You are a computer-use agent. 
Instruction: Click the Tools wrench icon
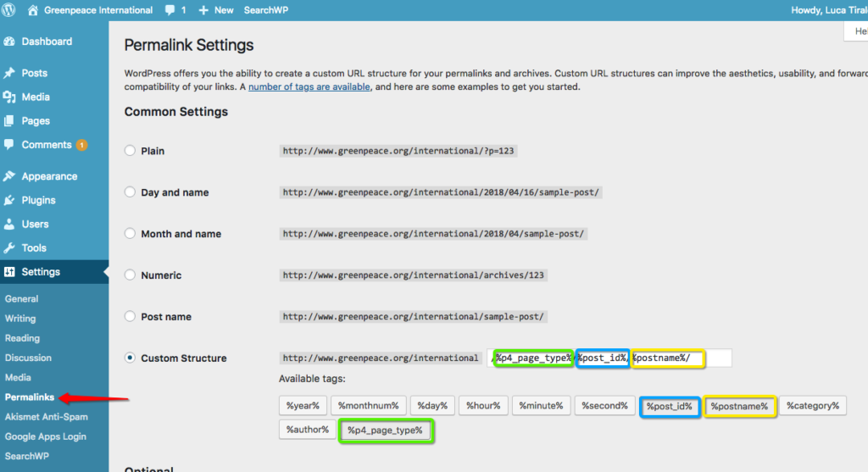point(9,248)
